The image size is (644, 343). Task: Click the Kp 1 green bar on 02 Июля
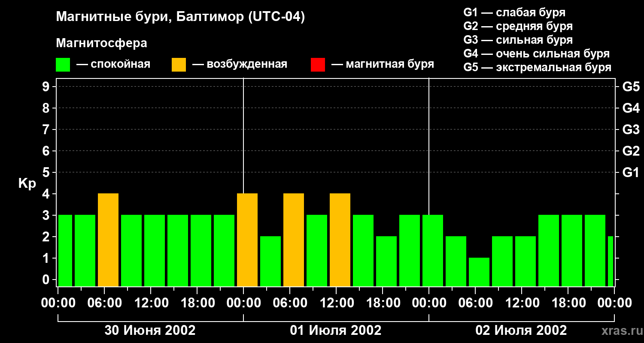[x=479, y=272]
